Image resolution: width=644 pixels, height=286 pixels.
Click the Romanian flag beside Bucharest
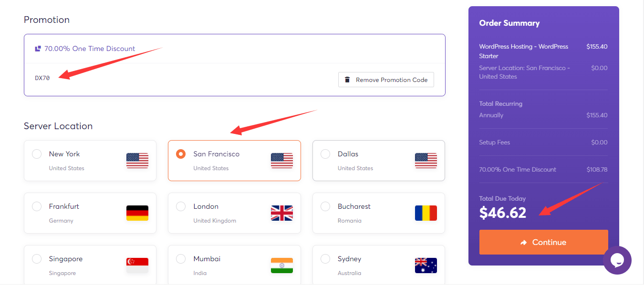click(426, 213)
